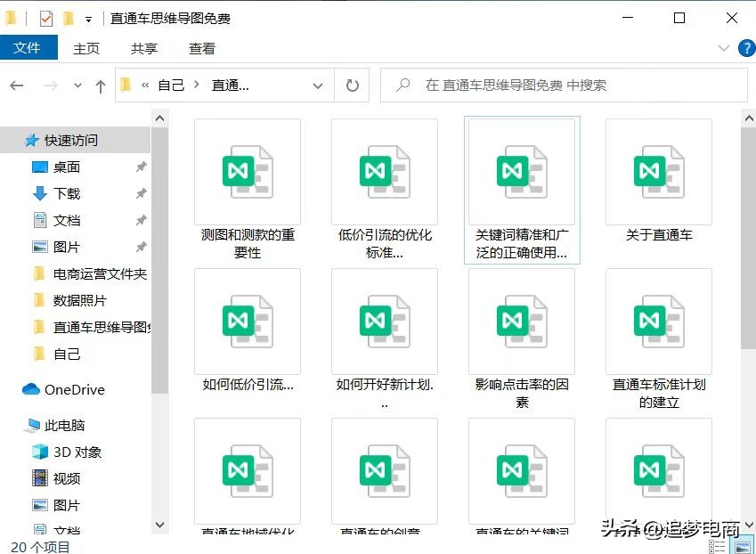Switch to details view in status bar
The width and height of the screenshot is (756, 554).
718,546
